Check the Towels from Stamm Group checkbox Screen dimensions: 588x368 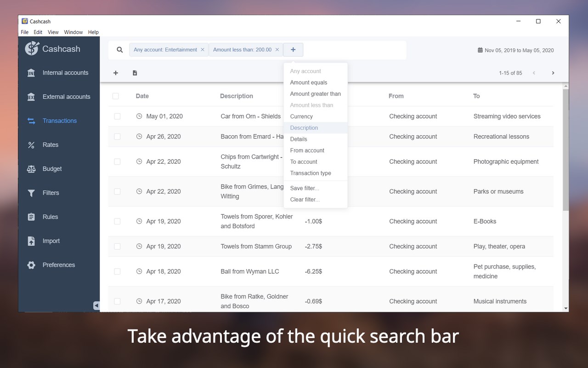click(117, 247)
